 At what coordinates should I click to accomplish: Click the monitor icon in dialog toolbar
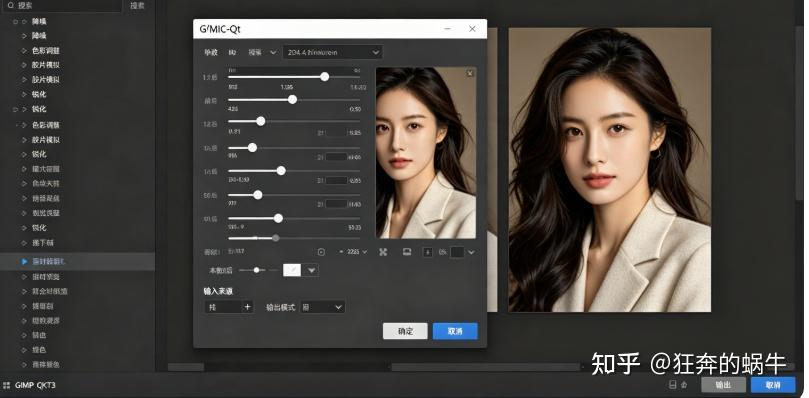pyautogui.click(x=407, y=251)
